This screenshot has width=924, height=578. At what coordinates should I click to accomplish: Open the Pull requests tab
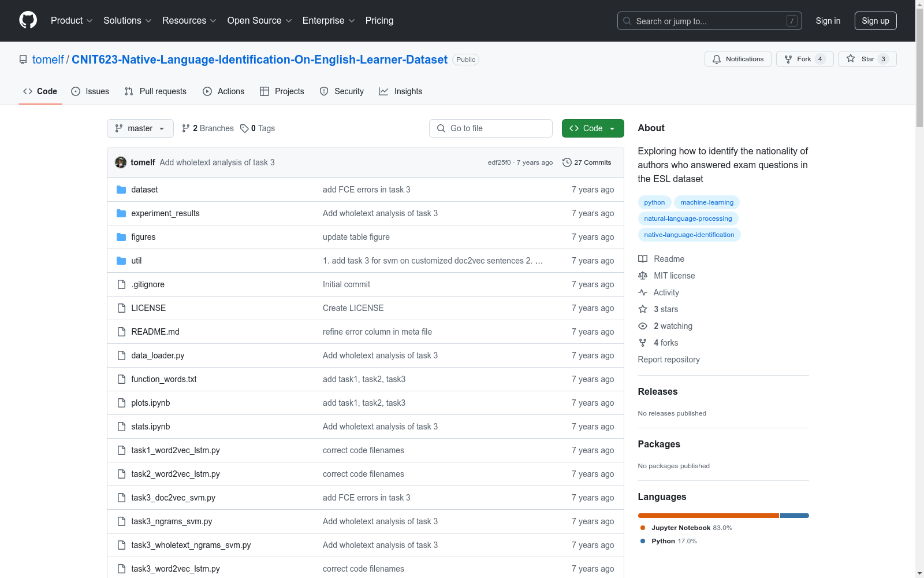(x=155, y=91)
